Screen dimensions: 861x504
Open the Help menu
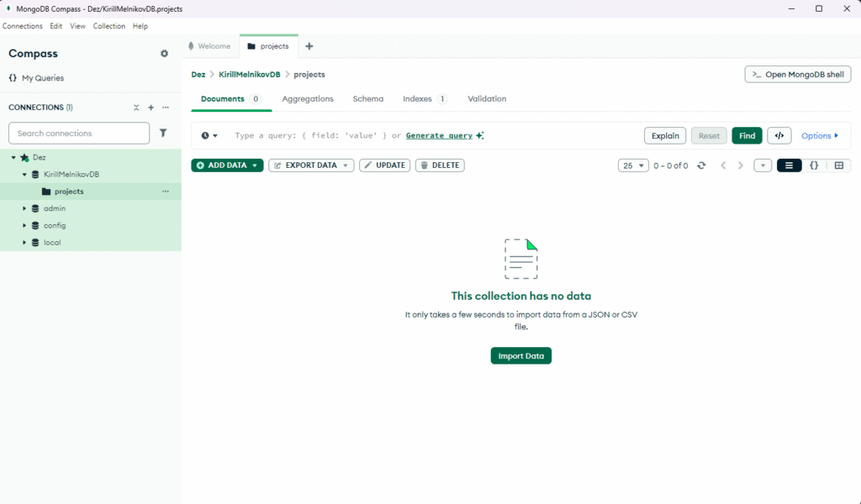coord(140,26)
